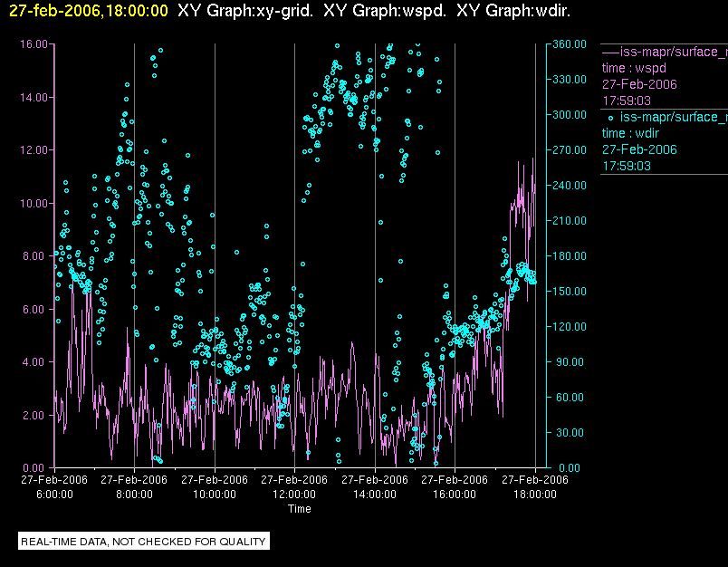Click the cyan wdir circle marker in legend
Viewport: 728px width, 567px height.
tap(611, 118)
